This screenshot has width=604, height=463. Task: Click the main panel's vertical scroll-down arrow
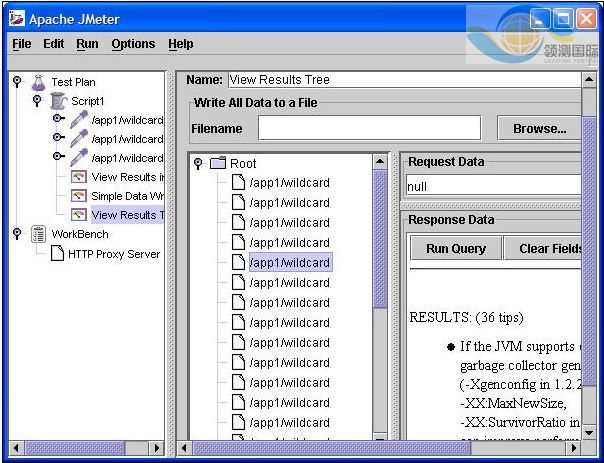coord(589,433)
